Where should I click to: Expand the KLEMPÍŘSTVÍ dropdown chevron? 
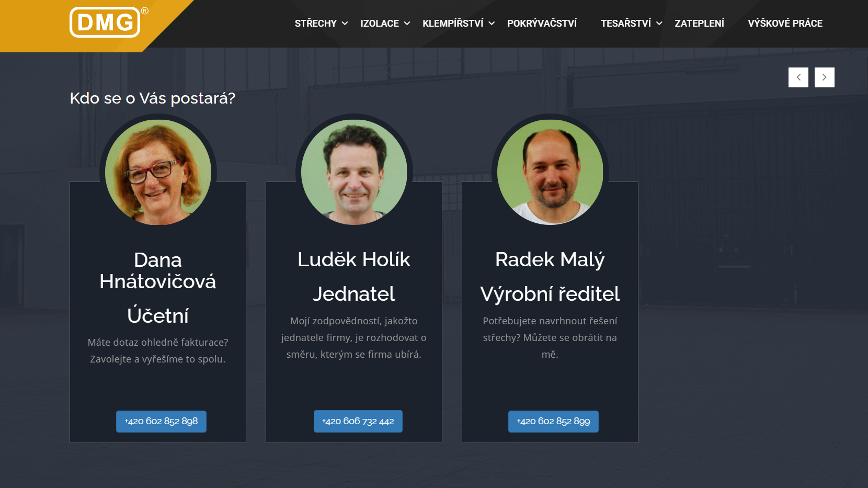[492, 24]
